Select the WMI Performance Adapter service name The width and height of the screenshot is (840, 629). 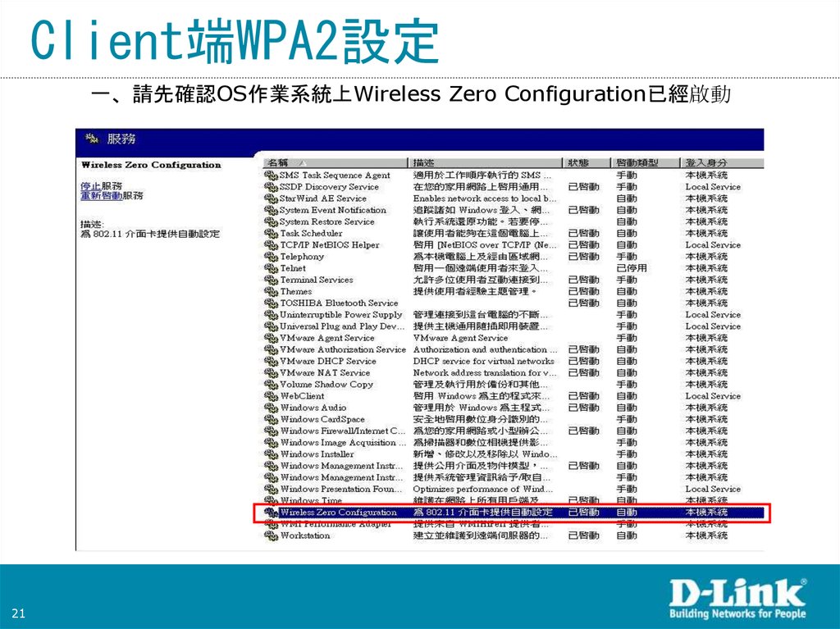pos(336,524)
